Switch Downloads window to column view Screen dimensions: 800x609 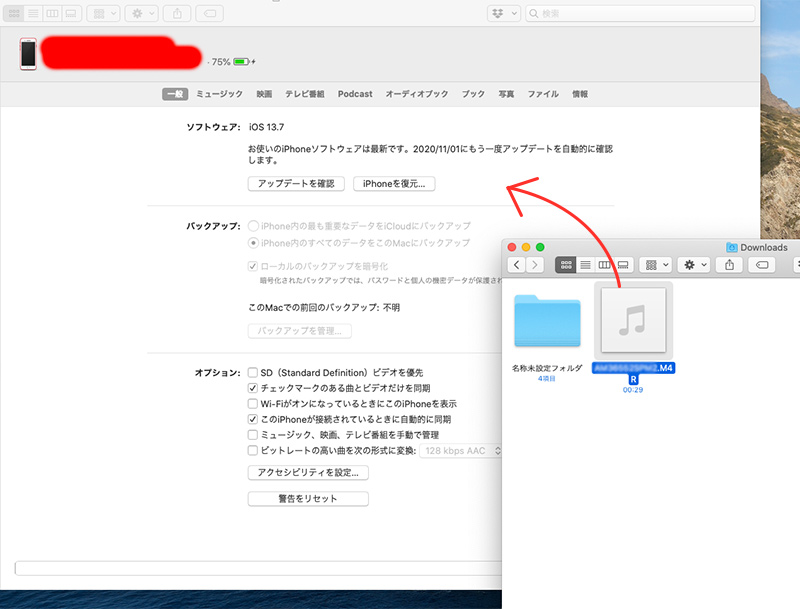(605, 265)
